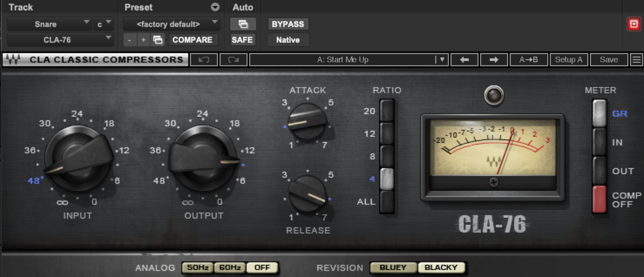Click the meter zero adjustment screw
This screenshot has height=277, width=644.
click(x=494, y=183)
